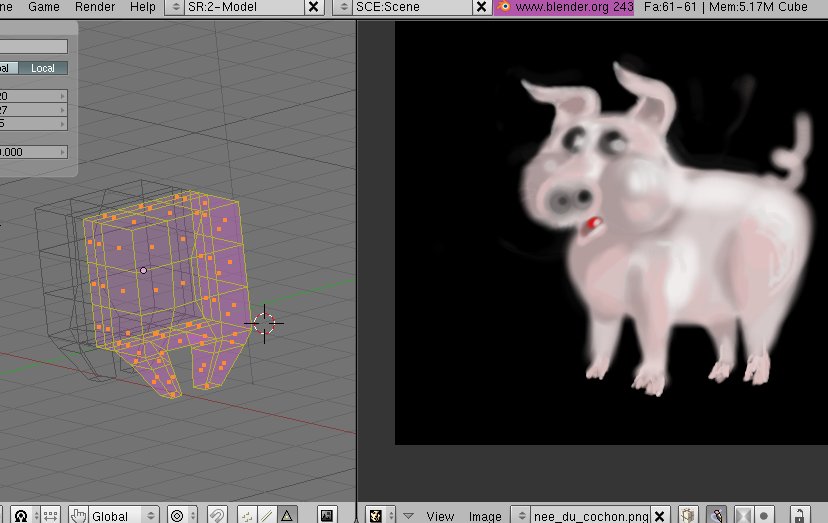Click the nee_du_cochon.png image name field
Screen dimensions: 828x523
591,515
